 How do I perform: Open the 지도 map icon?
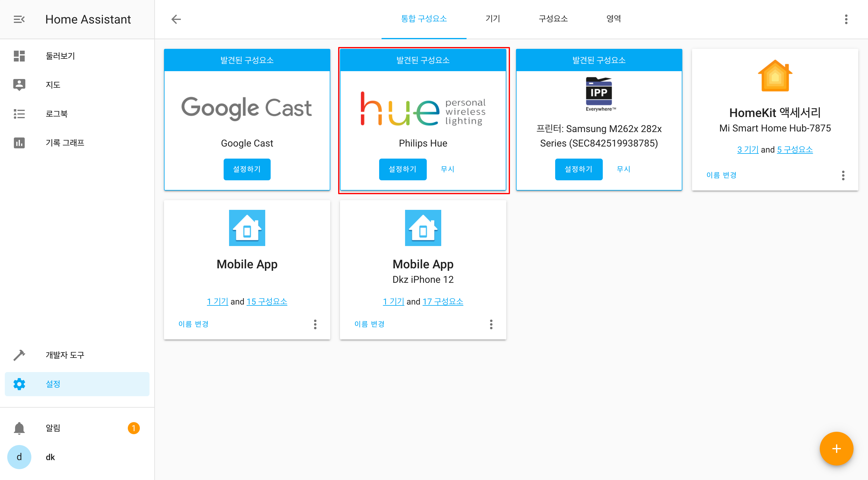point(19,85)
